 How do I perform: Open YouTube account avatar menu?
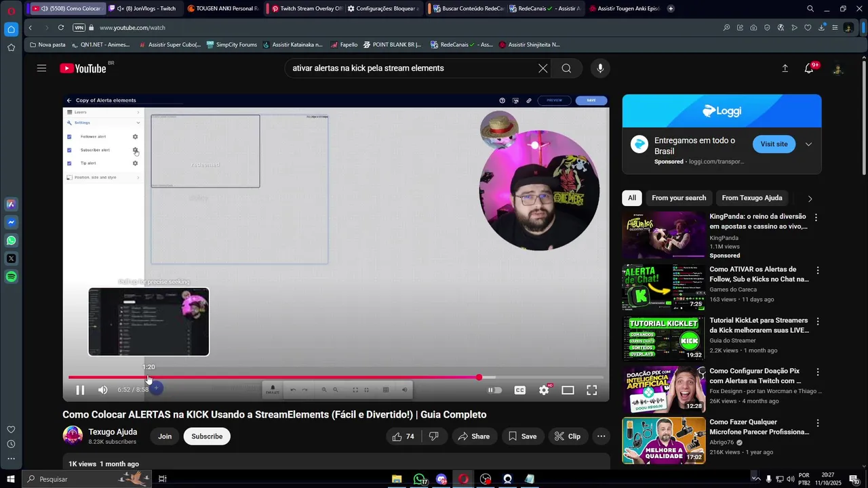pos(837,68)
